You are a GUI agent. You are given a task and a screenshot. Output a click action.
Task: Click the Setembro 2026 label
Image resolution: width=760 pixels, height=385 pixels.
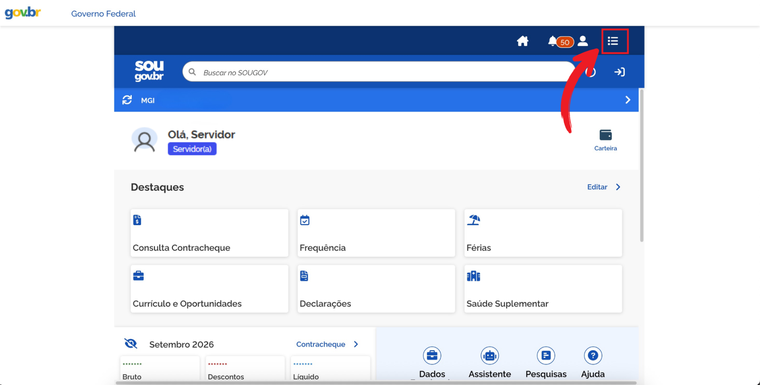181,345
